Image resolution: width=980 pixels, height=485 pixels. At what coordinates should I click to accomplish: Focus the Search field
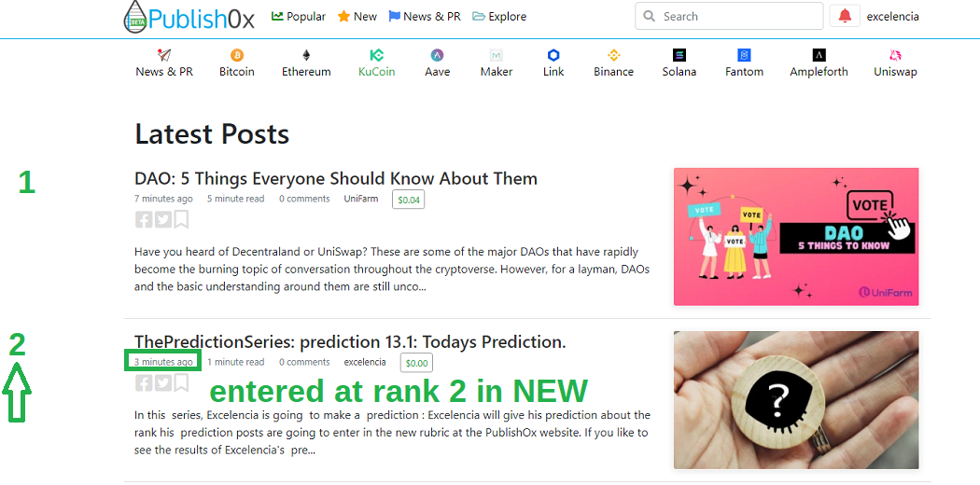(729, 16)
